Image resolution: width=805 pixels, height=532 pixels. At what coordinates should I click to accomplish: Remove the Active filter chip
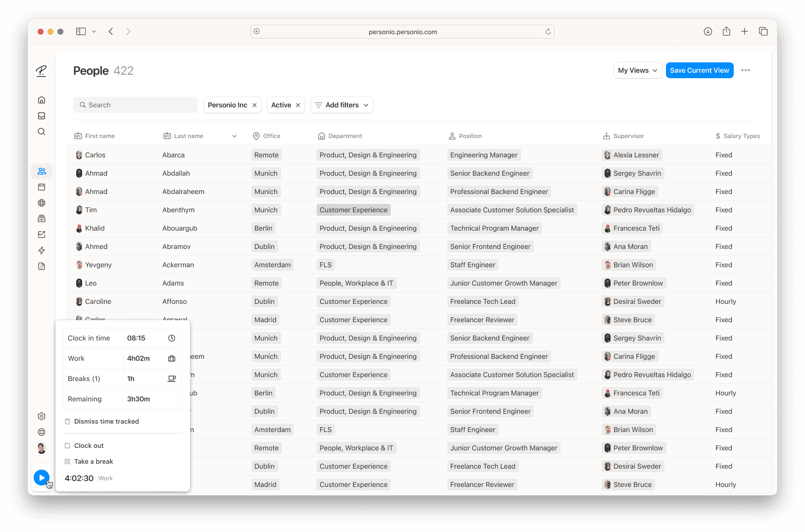click(298, 105)
